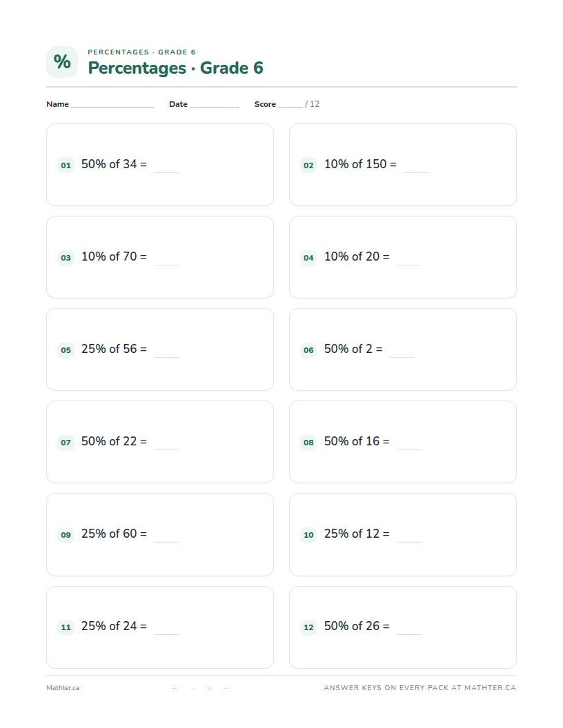Image resolution: width=563 pixels, height=728 pixels.
Task: Click the percent sign logo icon
Action: click(62, 62)
